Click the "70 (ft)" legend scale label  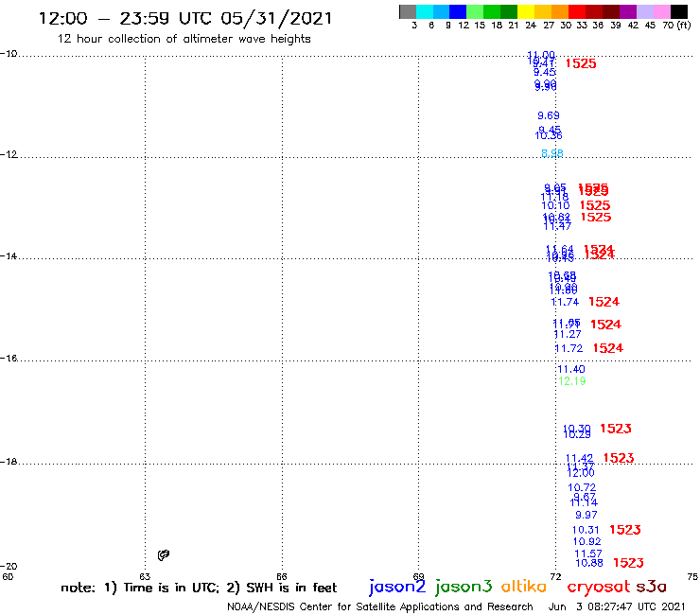676,26
